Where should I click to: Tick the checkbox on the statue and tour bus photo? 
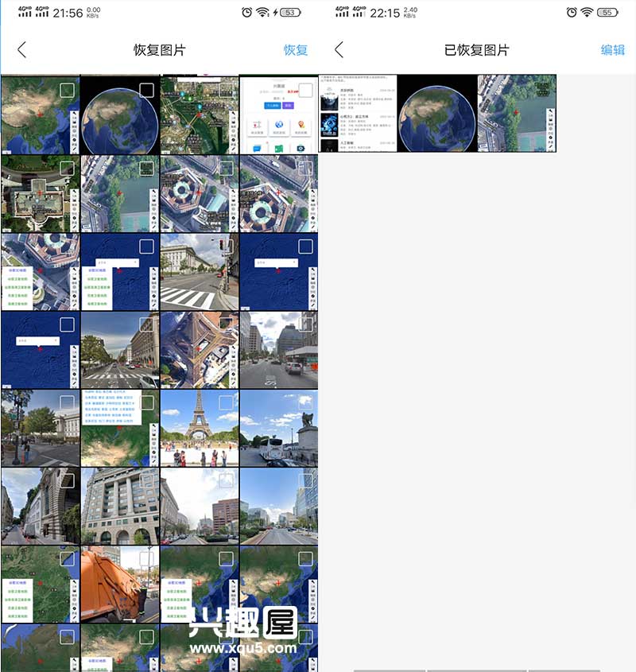(x=305, y=403)
